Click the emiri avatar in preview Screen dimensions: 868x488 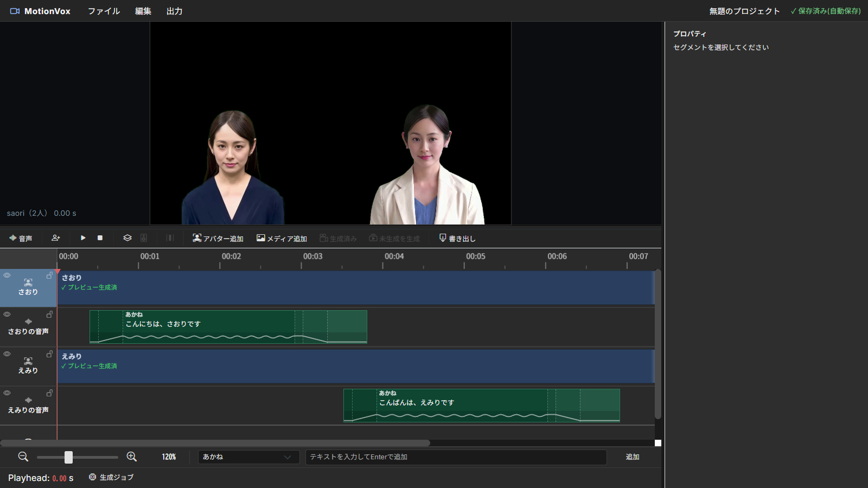coord(427,165)
